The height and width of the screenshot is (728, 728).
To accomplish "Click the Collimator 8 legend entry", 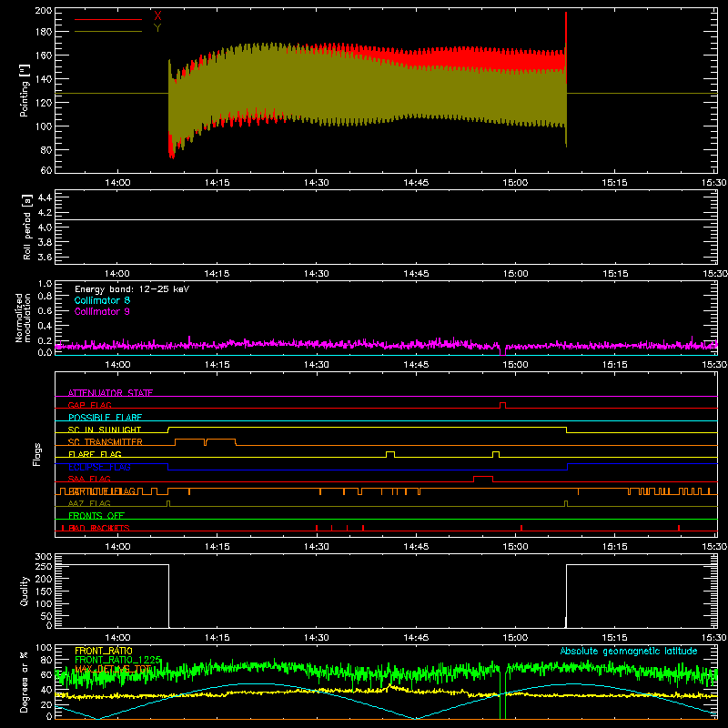I will (102, 300).
